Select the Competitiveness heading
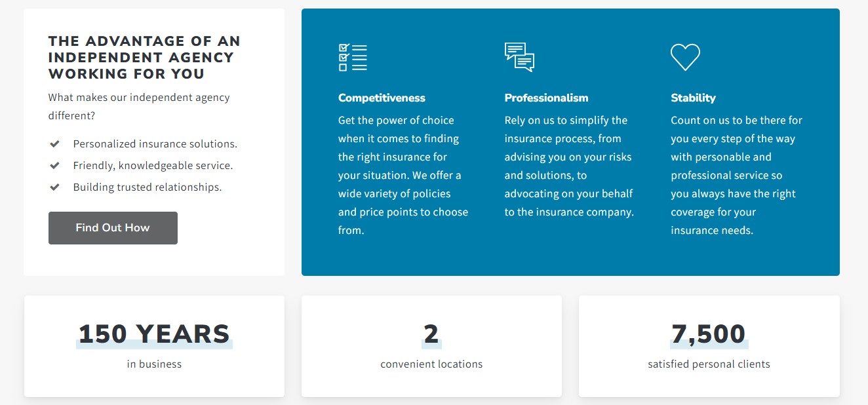The image size is (868, 405). click(382, 98)
